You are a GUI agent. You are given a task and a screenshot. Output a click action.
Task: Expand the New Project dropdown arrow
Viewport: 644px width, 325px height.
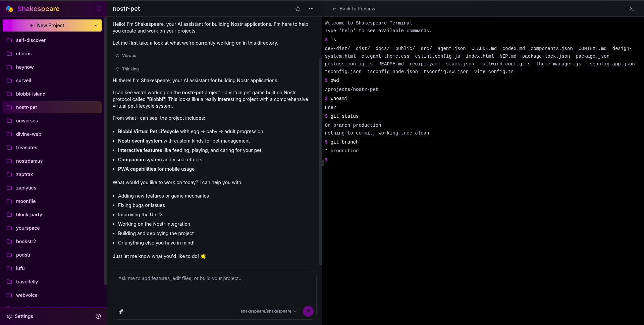[x=96, y=25]
